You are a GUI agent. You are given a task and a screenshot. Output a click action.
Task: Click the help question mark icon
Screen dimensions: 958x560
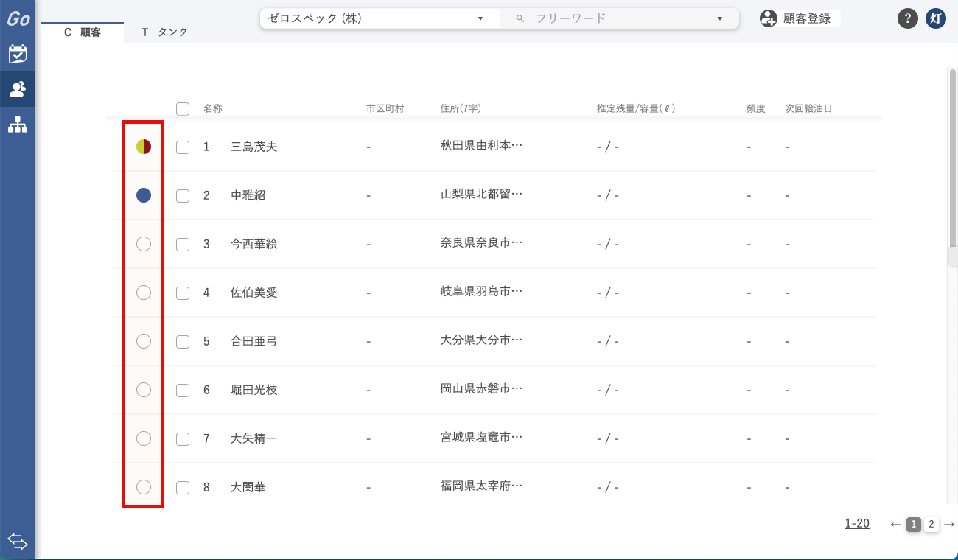pyautogui.click(x=908, y=18)
